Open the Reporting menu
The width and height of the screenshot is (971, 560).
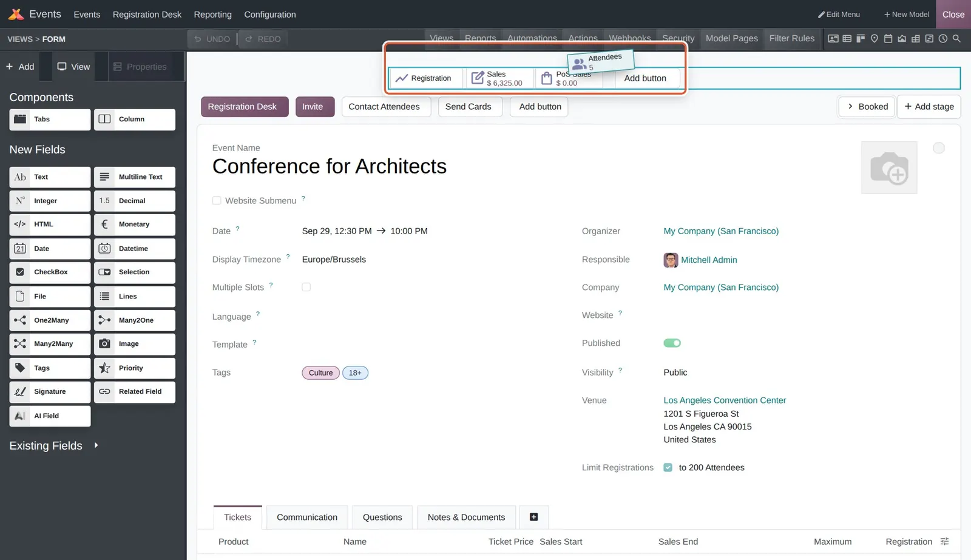coord(212,15)
